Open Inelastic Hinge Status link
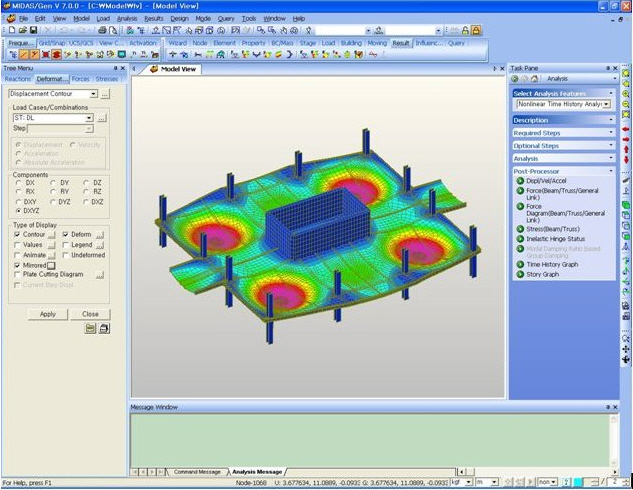This screenshot has width=633, height=490. tap(555, 239)
